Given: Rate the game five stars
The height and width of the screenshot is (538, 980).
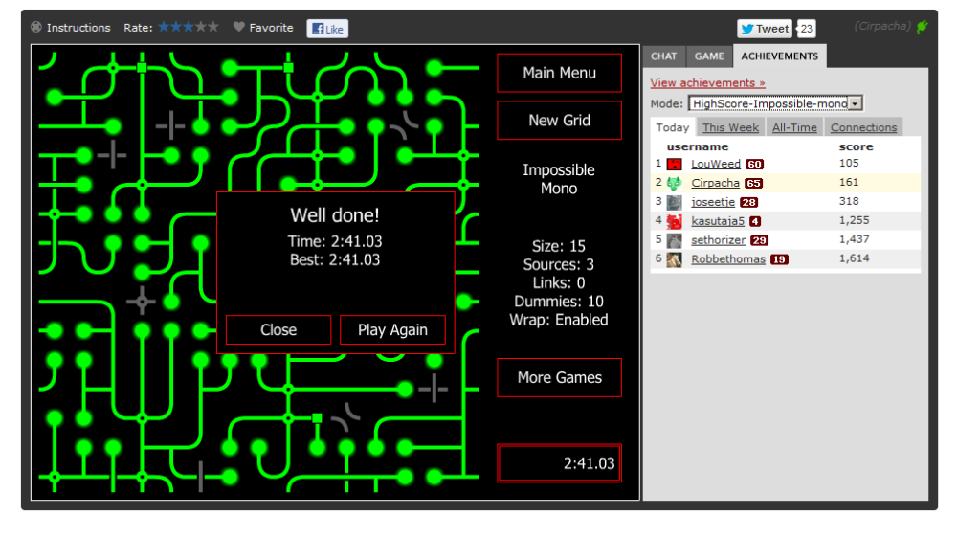Looking at the screenshot, I should [213, 27].
